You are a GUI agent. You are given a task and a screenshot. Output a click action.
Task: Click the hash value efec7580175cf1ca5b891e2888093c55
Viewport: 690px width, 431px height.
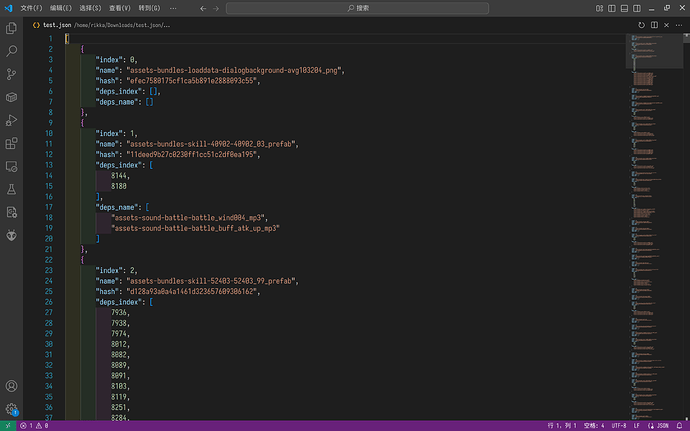[192, 81]
